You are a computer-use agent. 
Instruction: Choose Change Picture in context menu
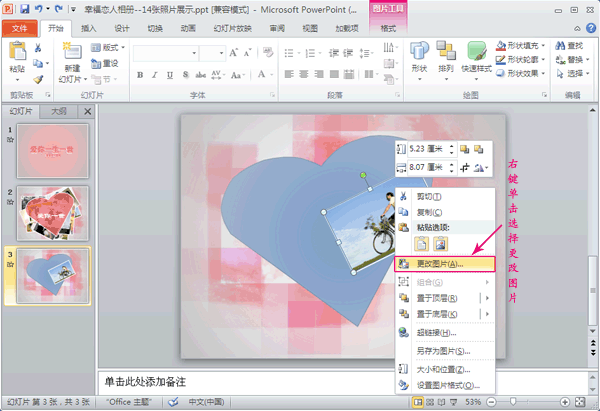[445, 264]
